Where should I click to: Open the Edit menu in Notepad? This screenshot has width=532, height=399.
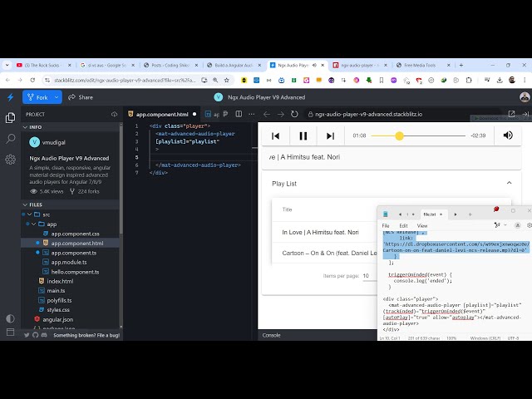[x=403, y=225]
